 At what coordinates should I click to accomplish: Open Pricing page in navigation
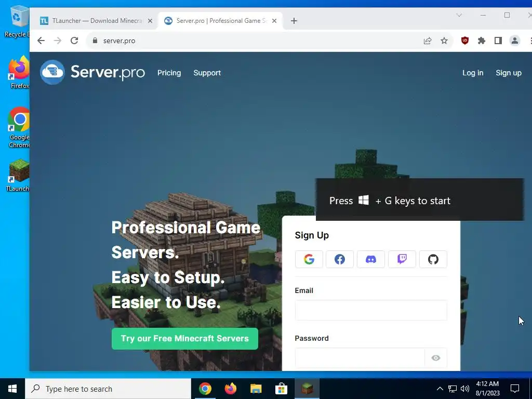pos(169,73)
